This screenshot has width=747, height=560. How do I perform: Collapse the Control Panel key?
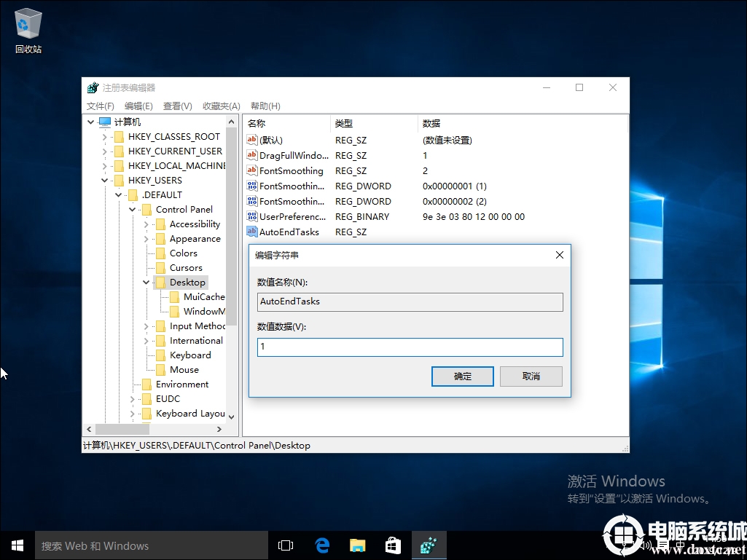(x=133, y=210)
